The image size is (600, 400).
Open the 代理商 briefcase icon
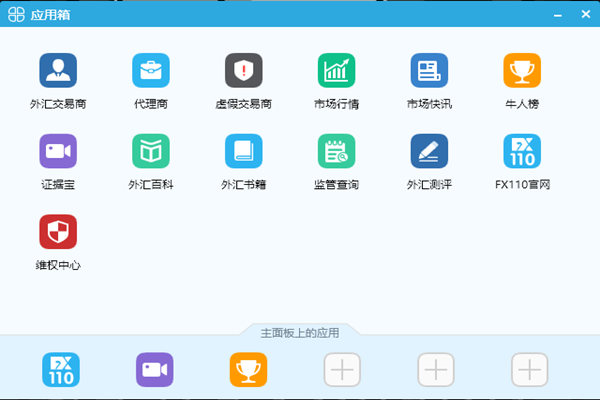(x=151, y=70)
